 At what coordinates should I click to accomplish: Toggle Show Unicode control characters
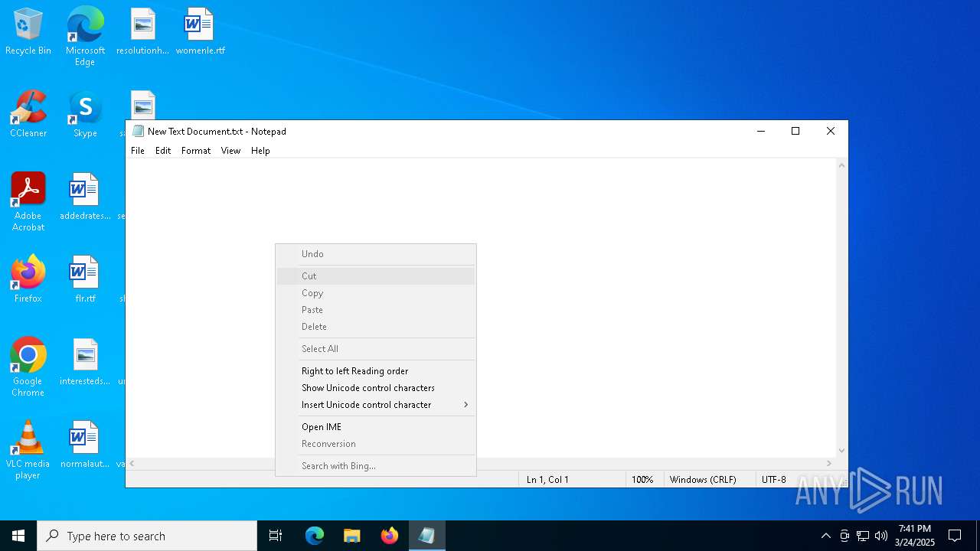[376, 388]
